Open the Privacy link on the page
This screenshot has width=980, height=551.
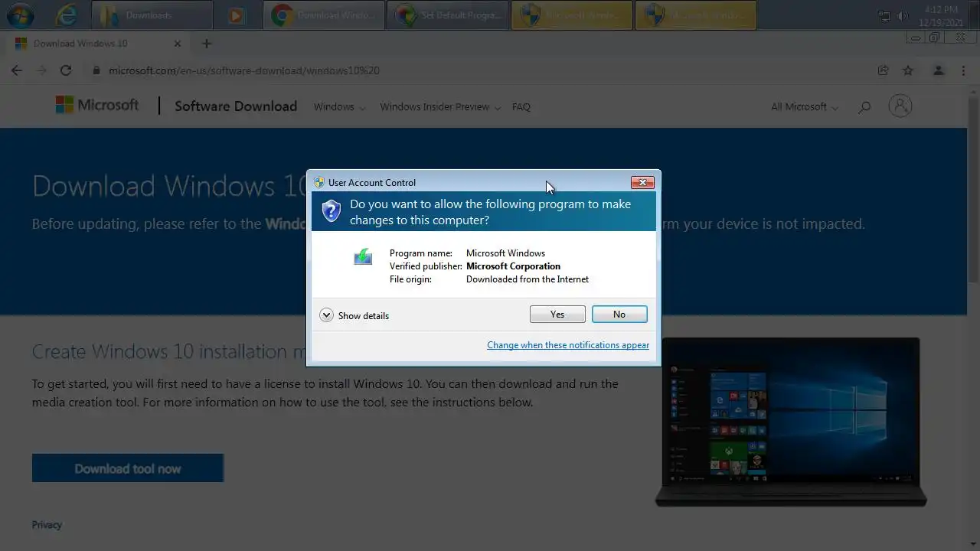click(47, 525)
